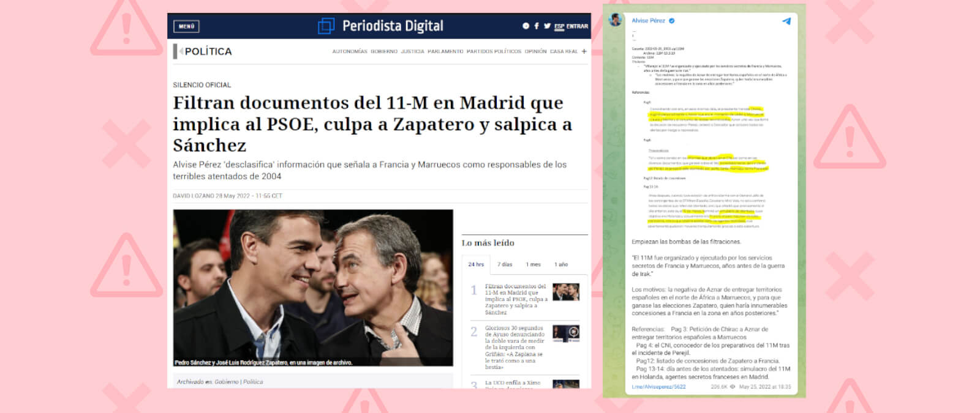Screen dimensions: 980x413
Task: Click the plus icon after CASA REAL
Action: [584, 51]
